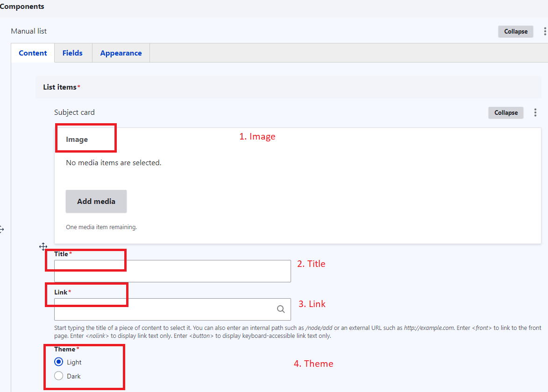Select the Light theme radio button

59,362
